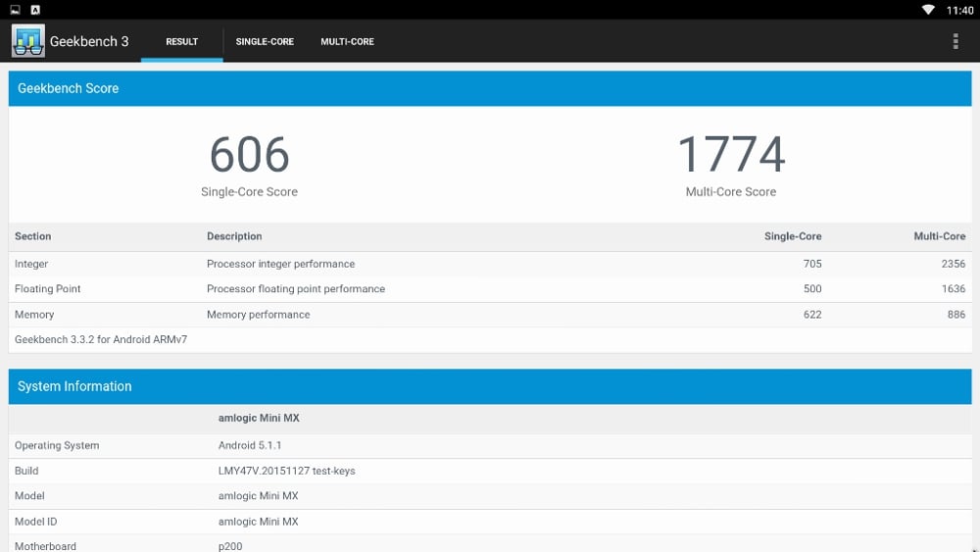Image resolution: width=980 pixels, height=552 pixels.
Task: Tap Floating Point multi-core value 1636
Action: point(954,289)
